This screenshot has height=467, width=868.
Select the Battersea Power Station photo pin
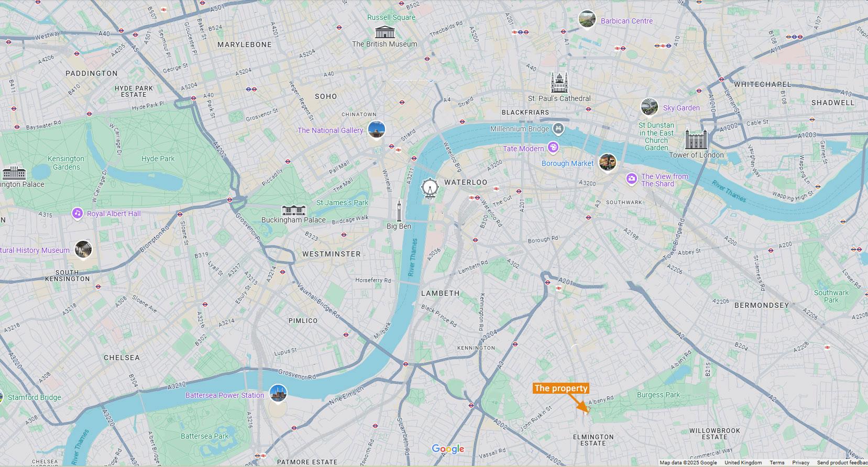tap(278, 394)
